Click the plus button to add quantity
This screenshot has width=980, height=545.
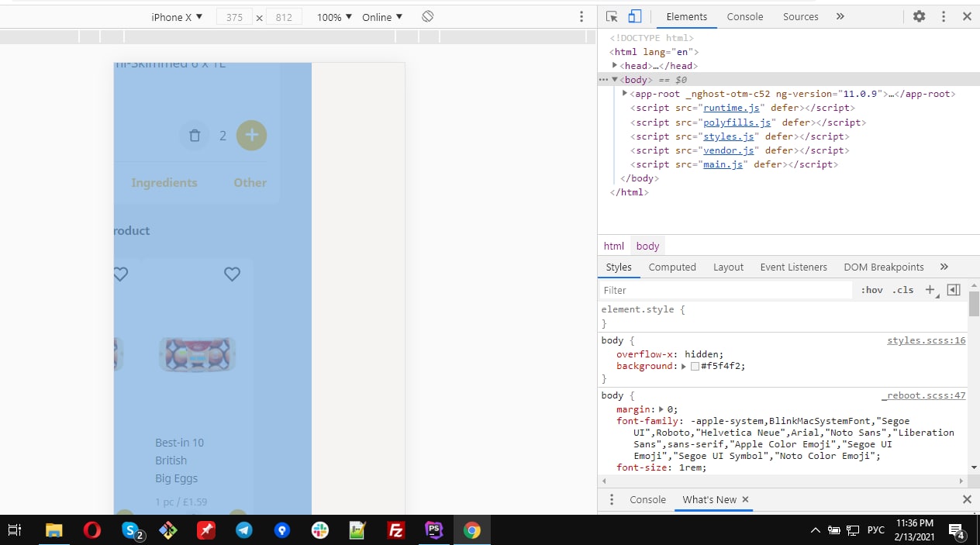pyautogui.click(x=251, y=136)
